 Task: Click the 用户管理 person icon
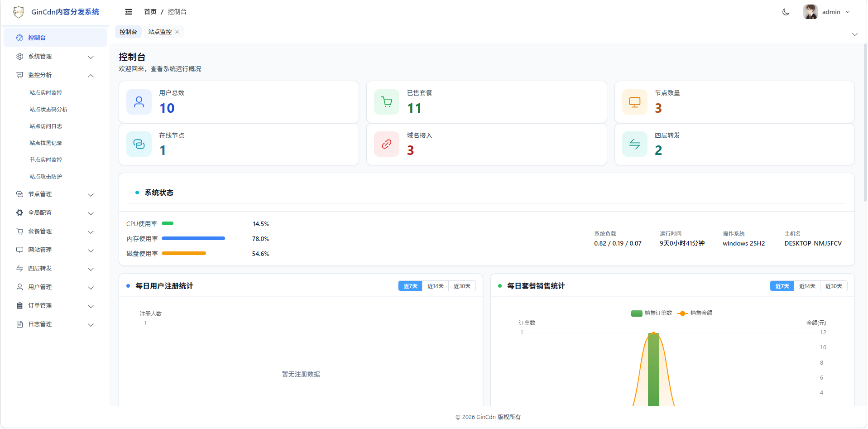point(19,287)
